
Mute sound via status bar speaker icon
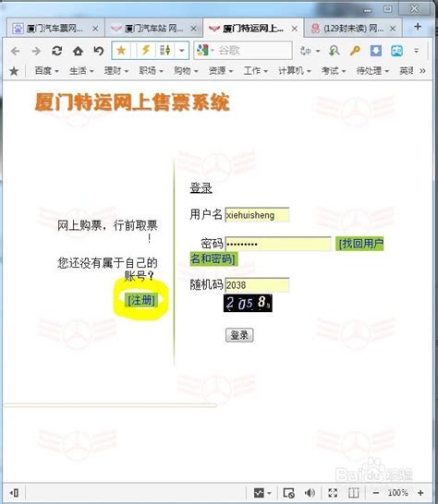tap(310, 492)
